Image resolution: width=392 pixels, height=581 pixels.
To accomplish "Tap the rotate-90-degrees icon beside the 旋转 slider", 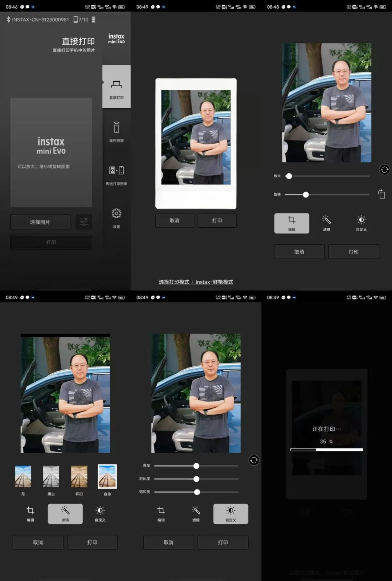I will [x=382, y=194].
